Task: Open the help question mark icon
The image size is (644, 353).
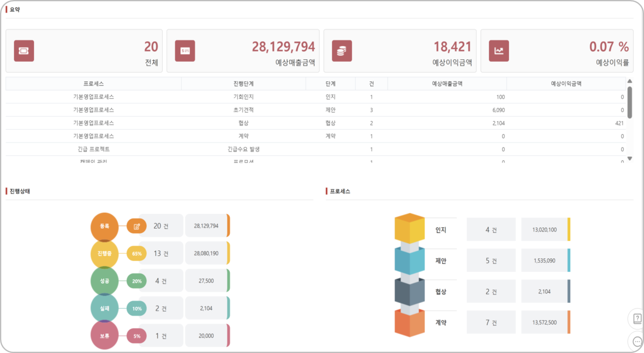Action: tap(637, 319)
